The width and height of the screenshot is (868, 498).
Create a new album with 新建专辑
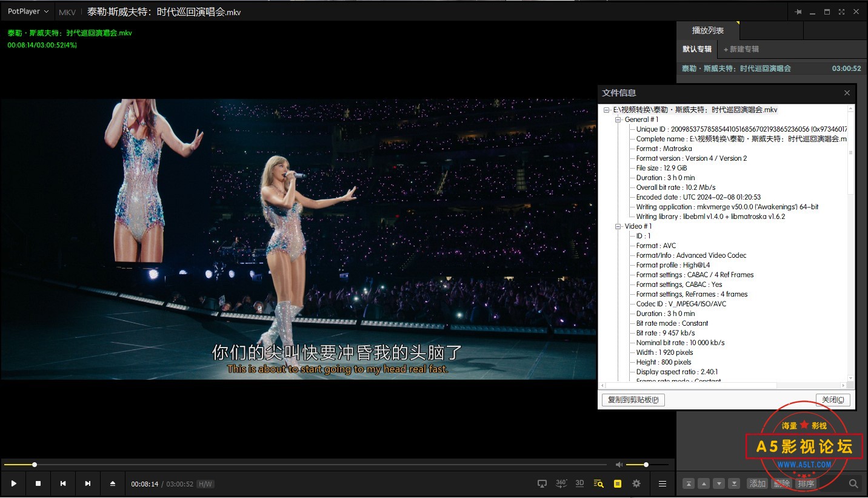(741, 49)
